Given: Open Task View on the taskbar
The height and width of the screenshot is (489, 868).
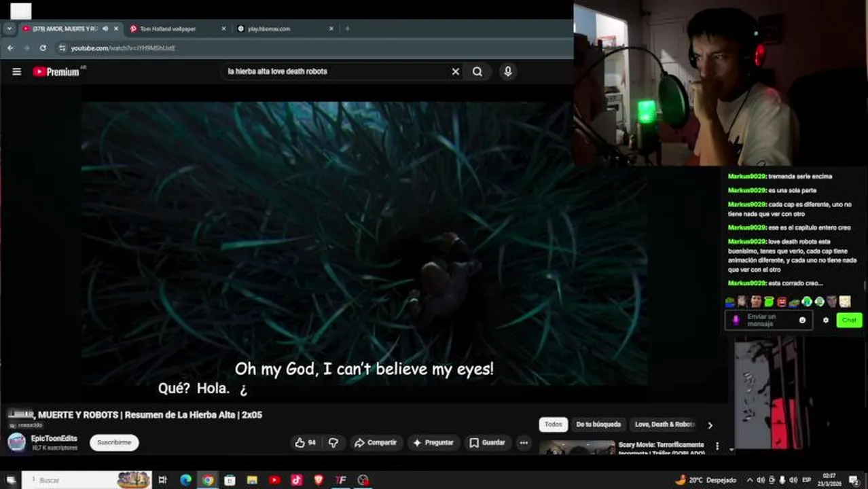Looking at the screenshot, I should point(162,480).
